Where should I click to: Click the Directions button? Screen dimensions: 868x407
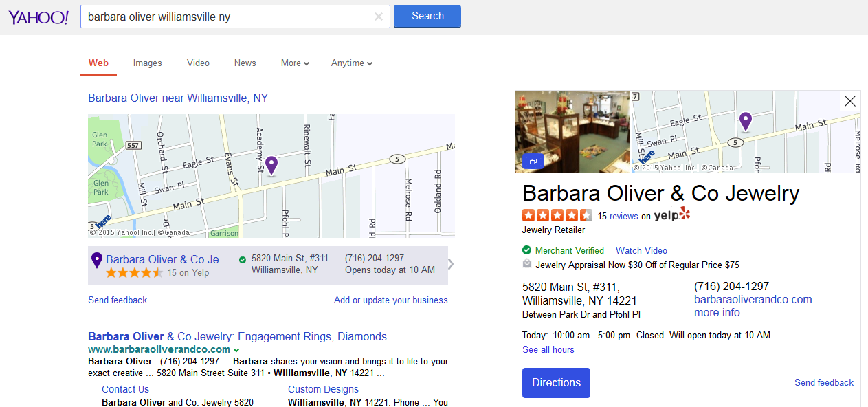tap(556, 383)
